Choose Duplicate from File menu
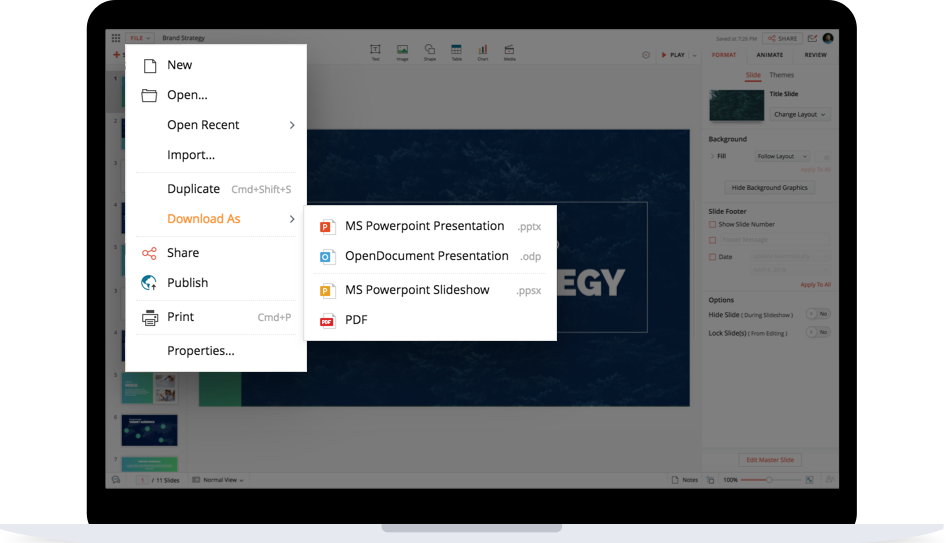Screen dimensions: 946x543 click(x=193, y=189)
